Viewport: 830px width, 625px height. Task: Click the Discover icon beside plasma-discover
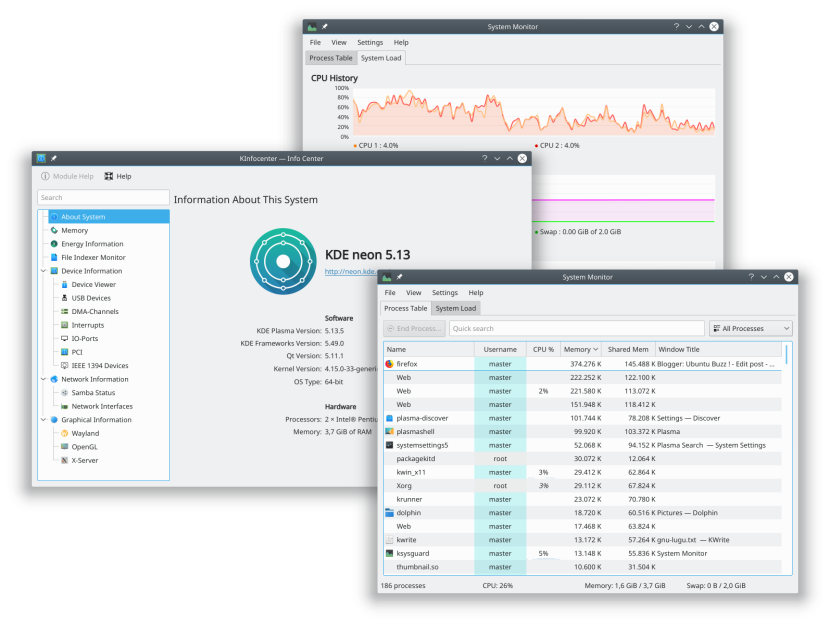coord(387,418)
